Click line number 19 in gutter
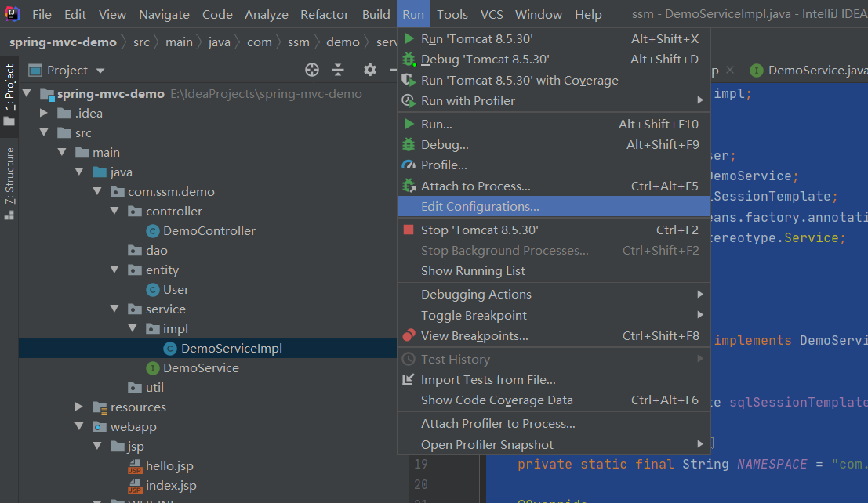 (x=421, y=464)
